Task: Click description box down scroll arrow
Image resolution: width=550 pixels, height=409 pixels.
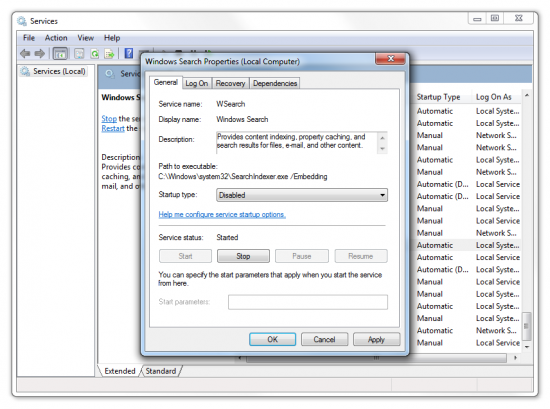Action: point(382,149)
